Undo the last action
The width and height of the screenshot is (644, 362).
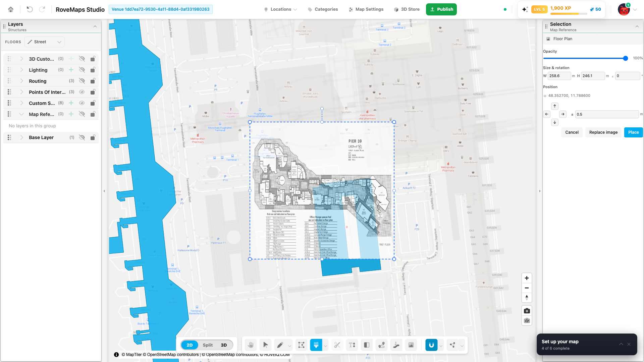(x=30, y=9)
